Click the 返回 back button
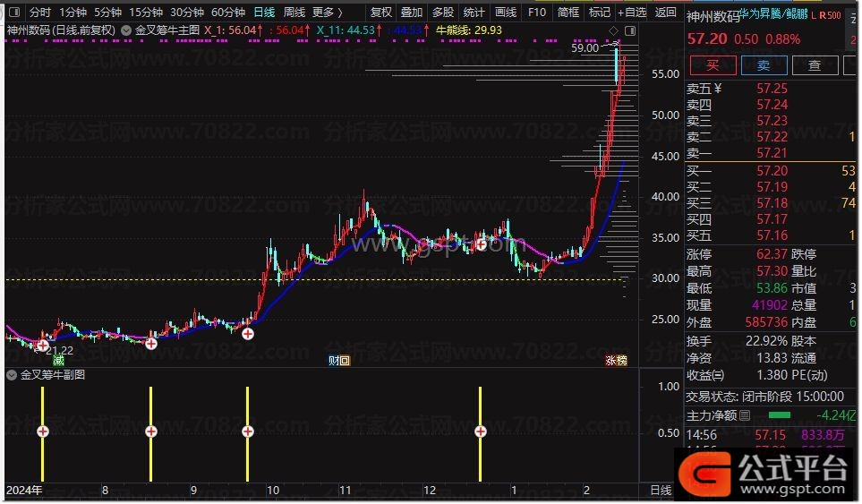Screen dimensions: 862x504 point(665,13)
